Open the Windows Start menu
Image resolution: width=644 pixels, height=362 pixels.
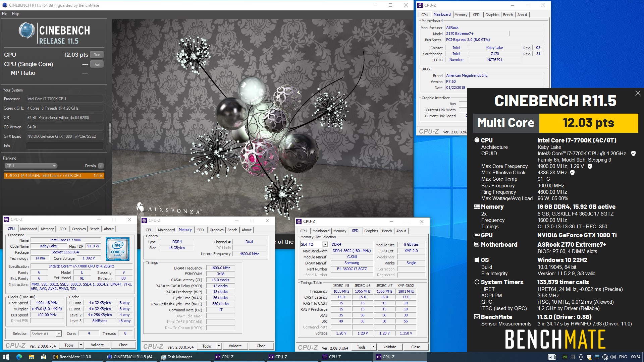click(6, 357)
